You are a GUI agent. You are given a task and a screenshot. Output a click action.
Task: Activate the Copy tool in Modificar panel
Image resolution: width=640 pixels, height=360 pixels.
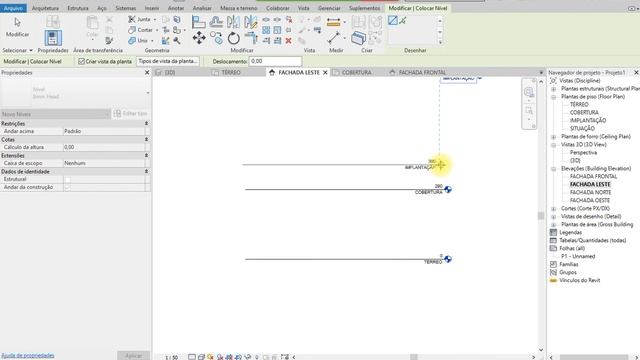(x=216, y=38)
